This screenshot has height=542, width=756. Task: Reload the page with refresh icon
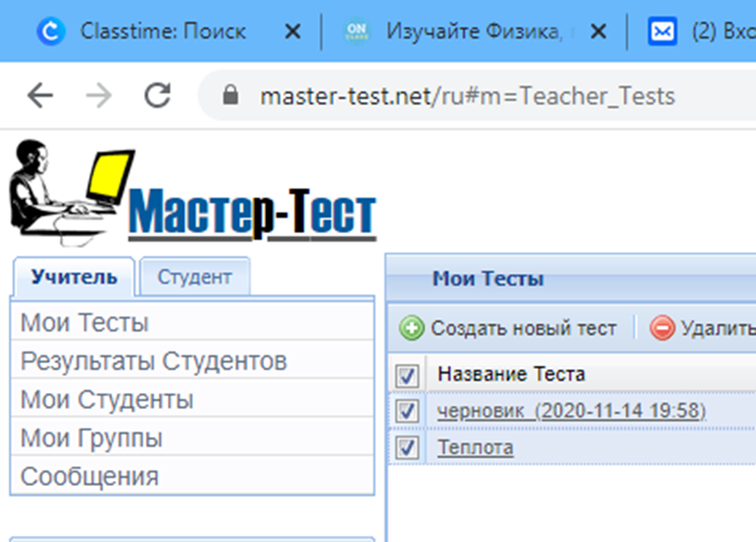[x=158, y=95]
